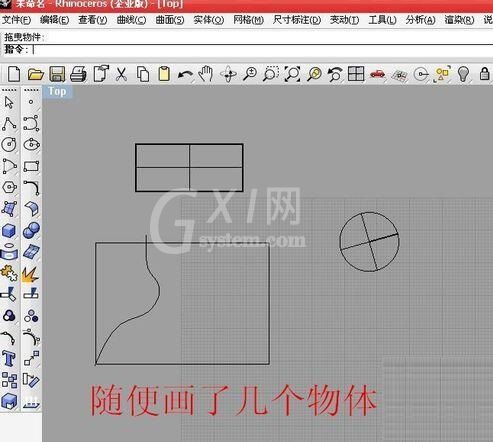This screenshot has height=442, width=493.
Task: Click the Top viewport title label
Action: click(57, 91)
